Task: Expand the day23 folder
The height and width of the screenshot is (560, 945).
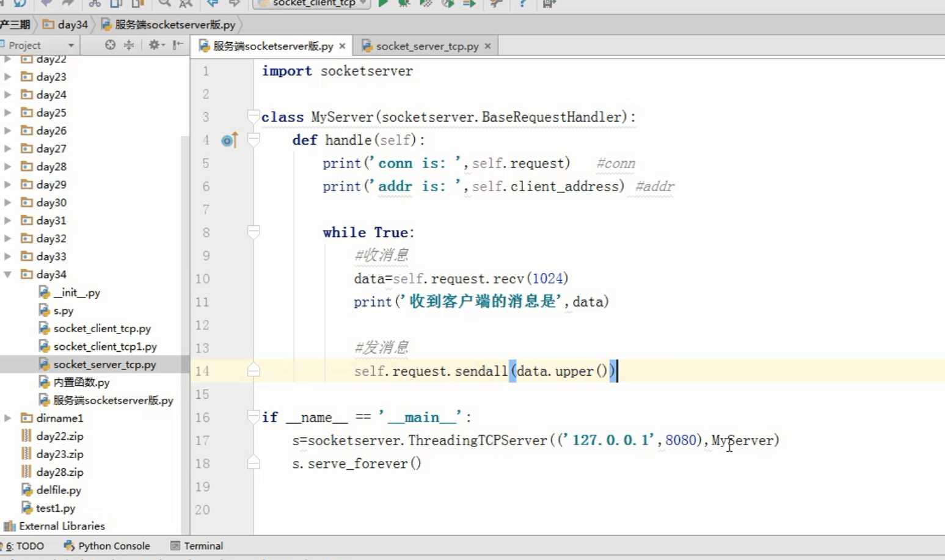Action: pyautogui.click(x=7, y=77)
